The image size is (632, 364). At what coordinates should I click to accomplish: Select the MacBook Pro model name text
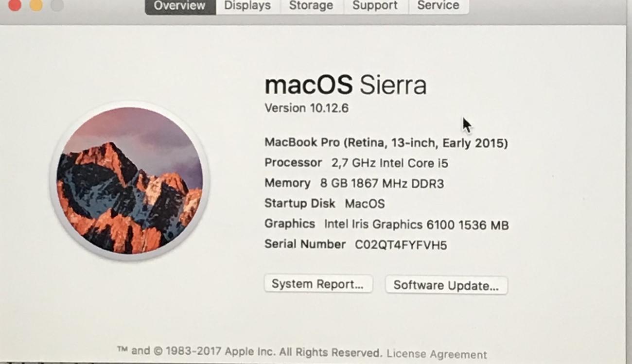coord(386,143)
